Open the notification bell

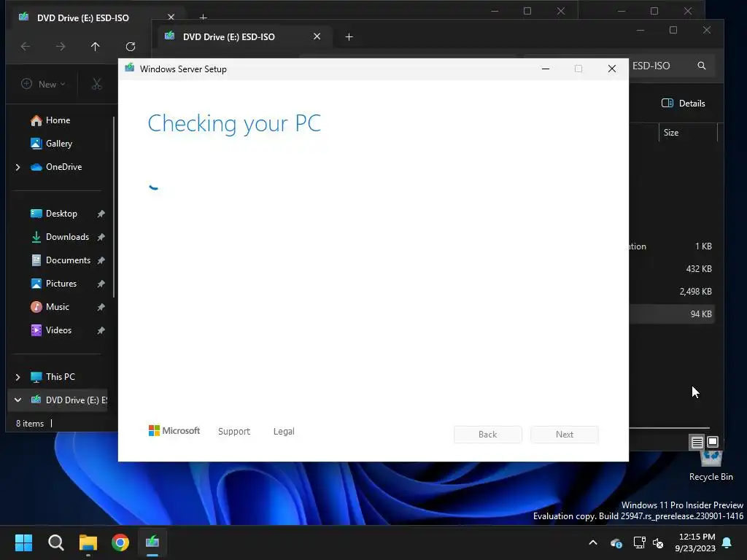pyautogui.click(x=727, y=542)
